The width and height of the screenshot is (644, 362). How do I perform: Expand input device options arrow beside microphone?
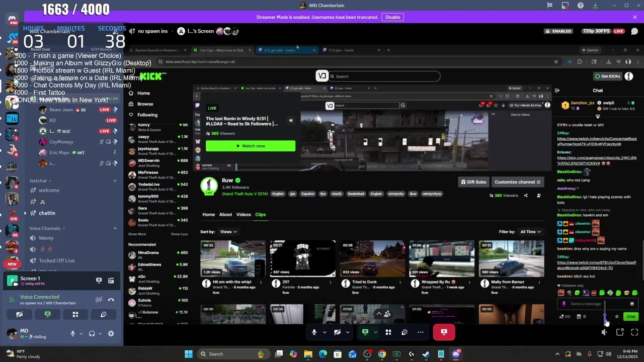81,333
